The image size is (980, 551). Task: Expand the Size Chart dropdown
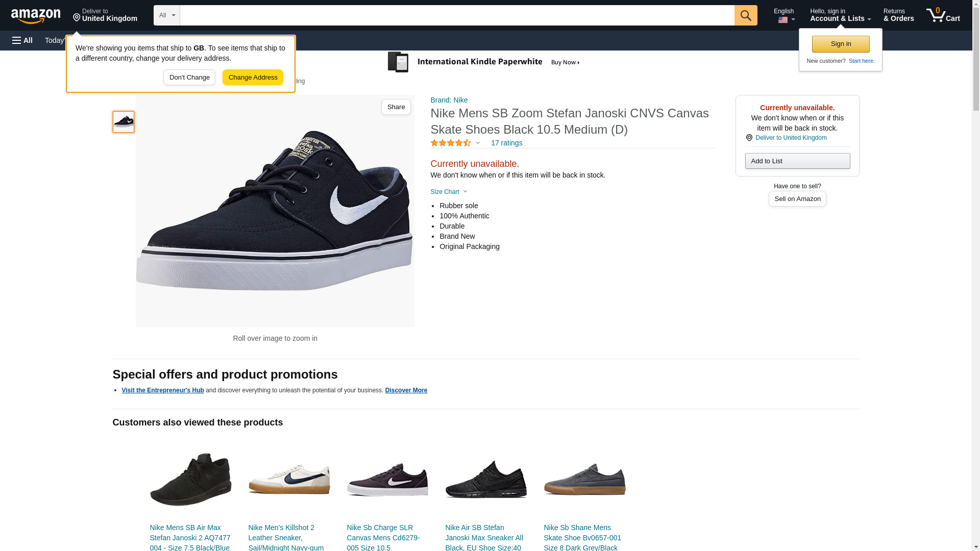(449, 192)
